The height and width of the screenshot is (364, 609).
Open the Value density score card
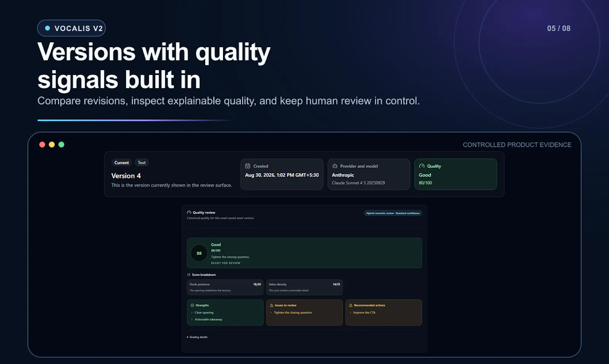[x=304, y=287]
